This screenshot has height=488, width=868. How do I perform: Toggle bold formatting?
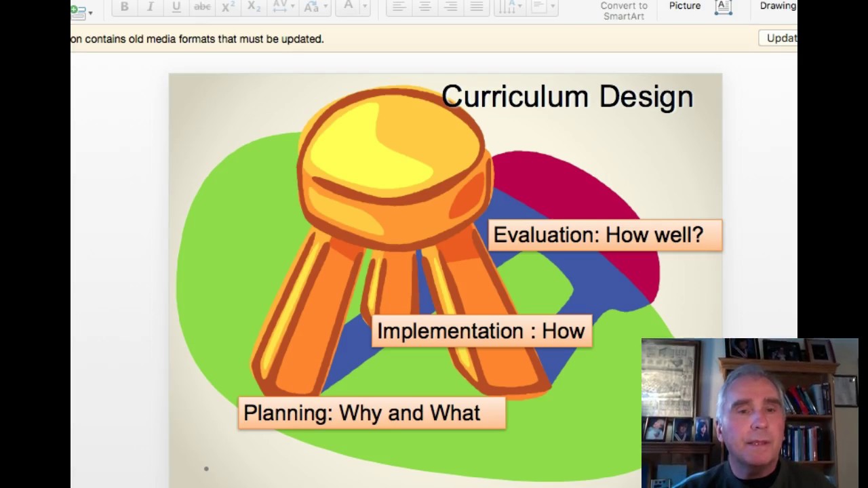coord(125,7)
